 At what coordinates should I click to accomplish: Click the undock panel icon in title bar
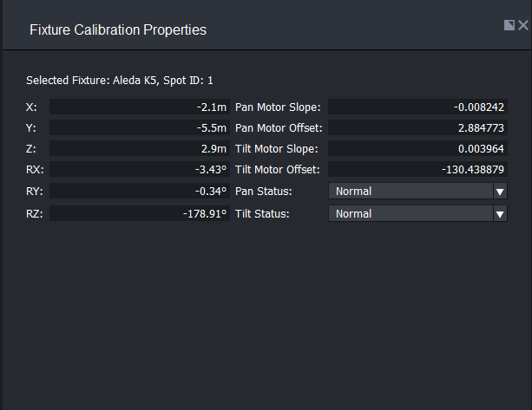click(x=509, y=26)
